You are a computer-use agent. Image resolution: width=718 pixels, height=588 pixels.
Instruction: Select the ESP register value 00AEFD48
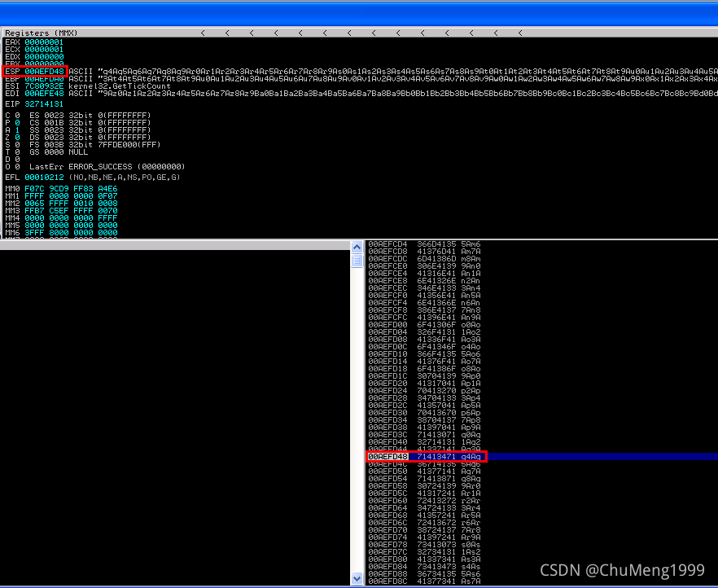44,72
